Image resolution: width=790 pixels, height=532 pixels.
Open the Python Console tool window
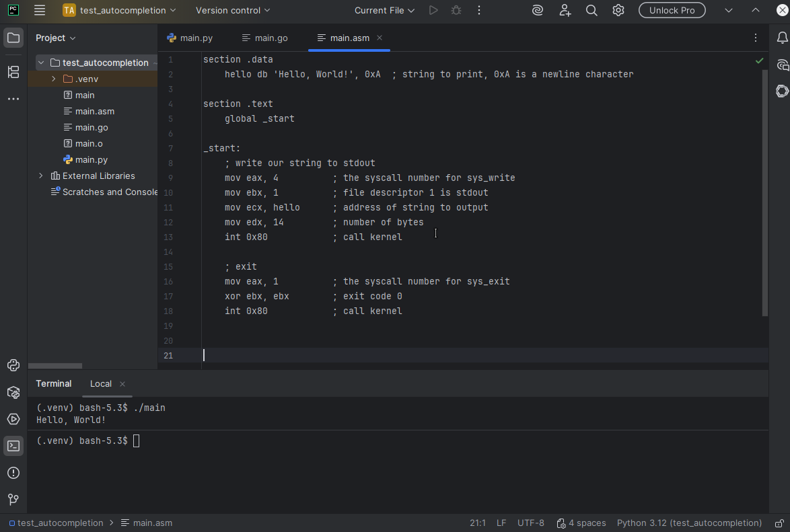pos(13,365)
